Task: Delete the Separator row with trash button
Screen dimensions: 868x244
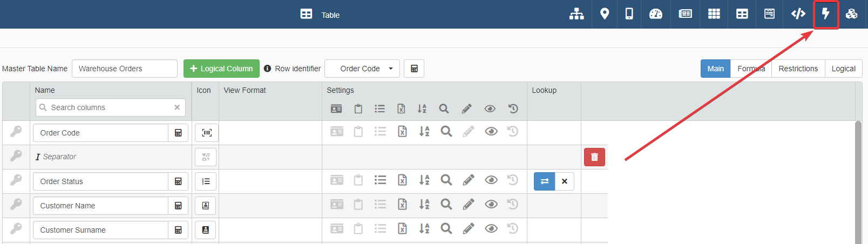Action: tap(594, 157)
